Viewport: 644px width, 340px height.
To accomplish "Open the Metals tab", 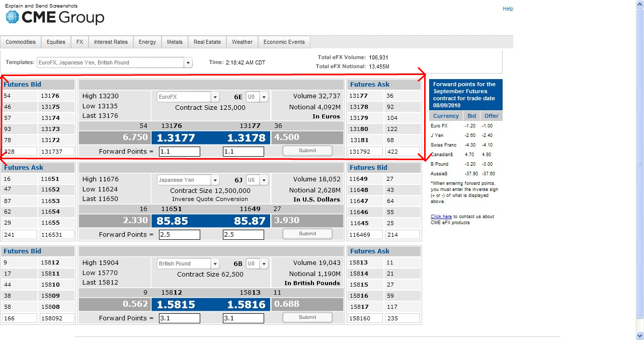I will click(x=175, y=42).
